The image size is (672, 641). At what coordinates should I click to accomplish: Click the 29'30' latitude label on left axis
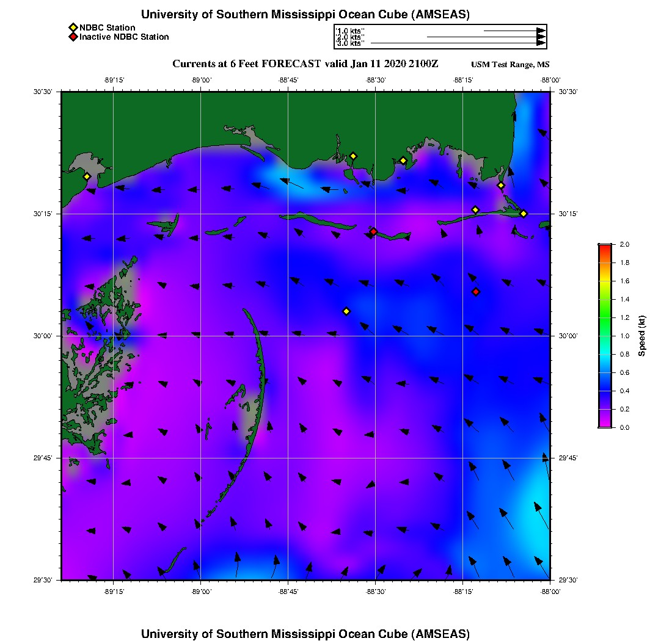43,580
